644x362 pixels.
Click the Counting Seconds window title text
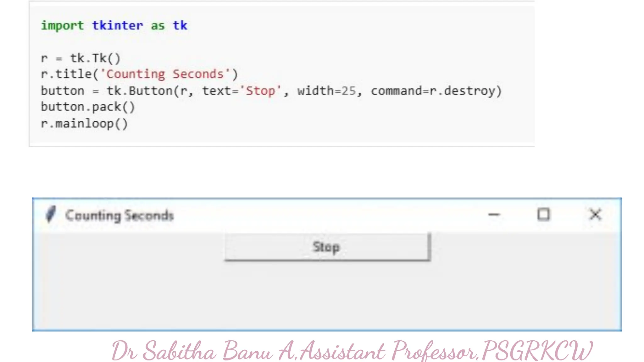pyautogui.click(x=119, y=216)
